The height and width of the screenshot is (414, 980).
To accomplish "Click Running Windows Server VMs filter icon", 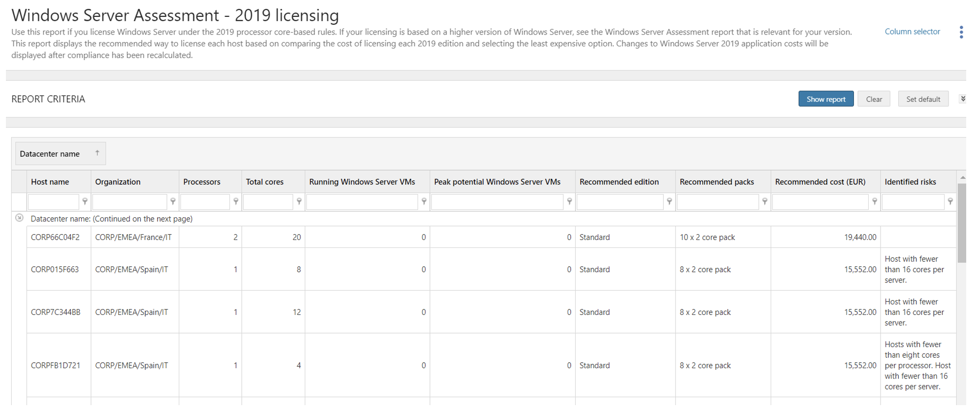I will click(424, 202).
